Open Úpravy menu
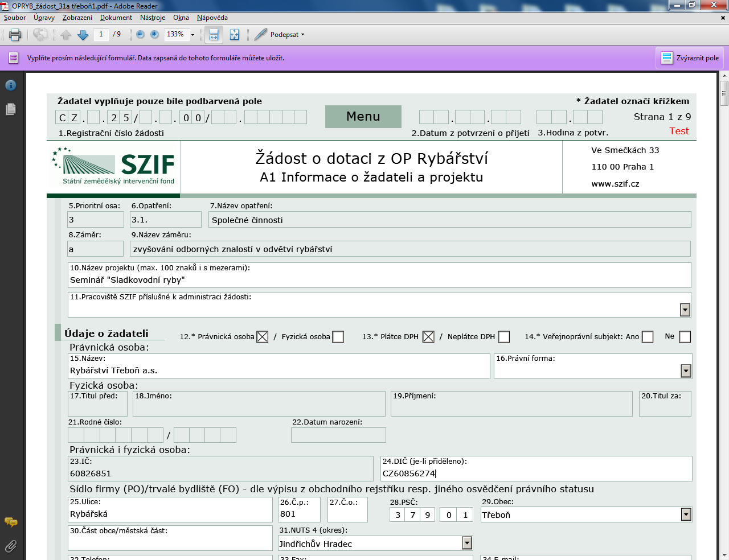The height and width of the screenshot is (560, 729). point(44,18)
